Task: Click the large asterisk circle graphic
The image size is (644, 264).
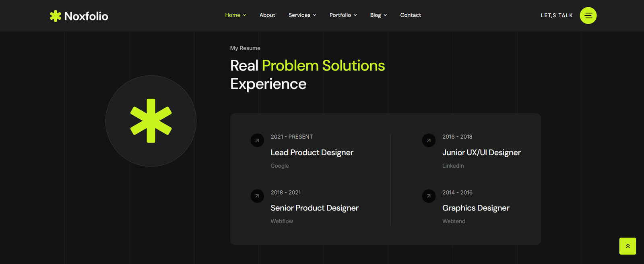Action: point(151,121)
